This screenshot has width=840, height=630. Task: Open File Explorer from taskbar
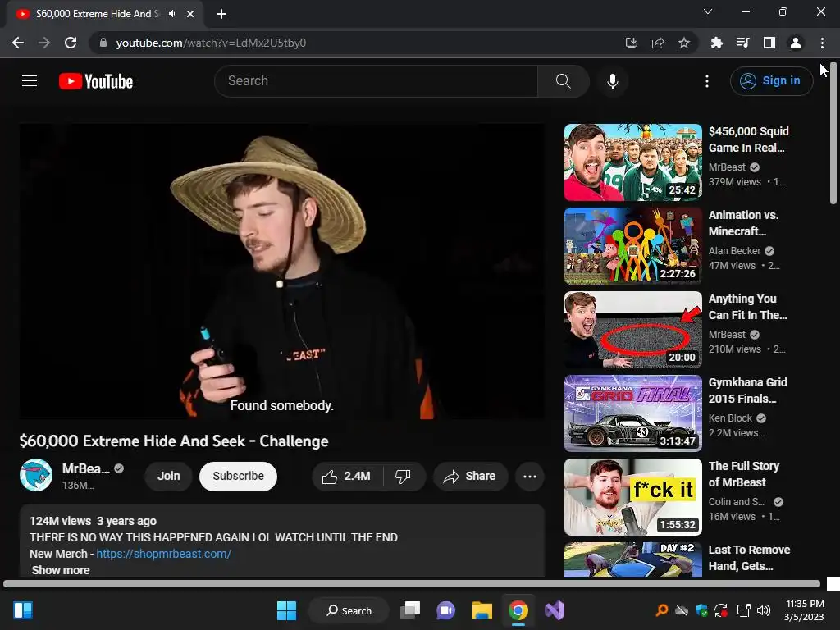[x=482, y=610]
